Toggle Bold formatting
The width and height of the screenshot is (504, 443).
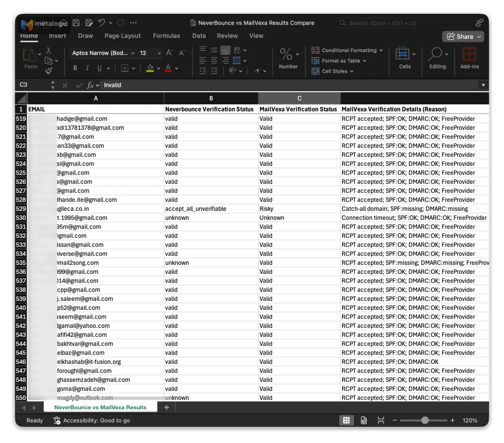(x=75, y=68)
